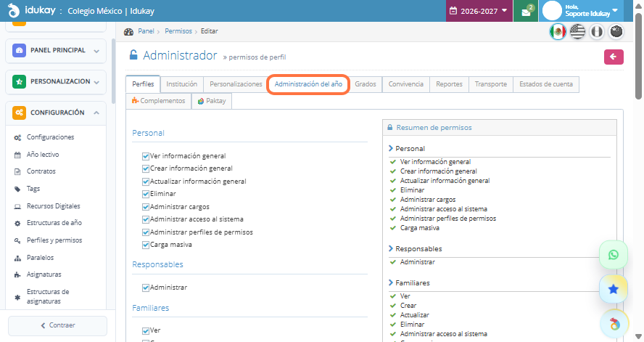Open Año lectivo sidebar link
644x342 pixels.
43,155
